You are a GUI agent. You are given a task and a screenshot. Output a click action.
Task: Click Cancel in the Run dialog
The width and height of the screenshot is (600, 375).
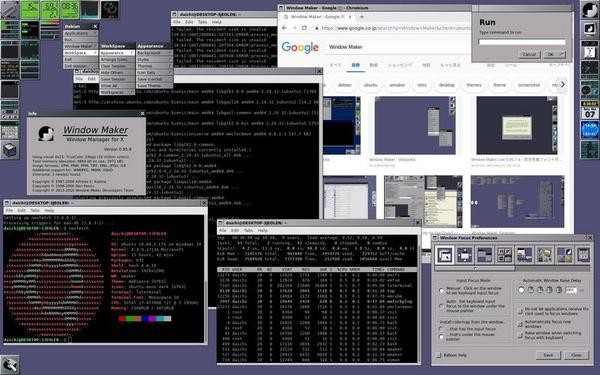pyautogui.click(x=529, y=54)
